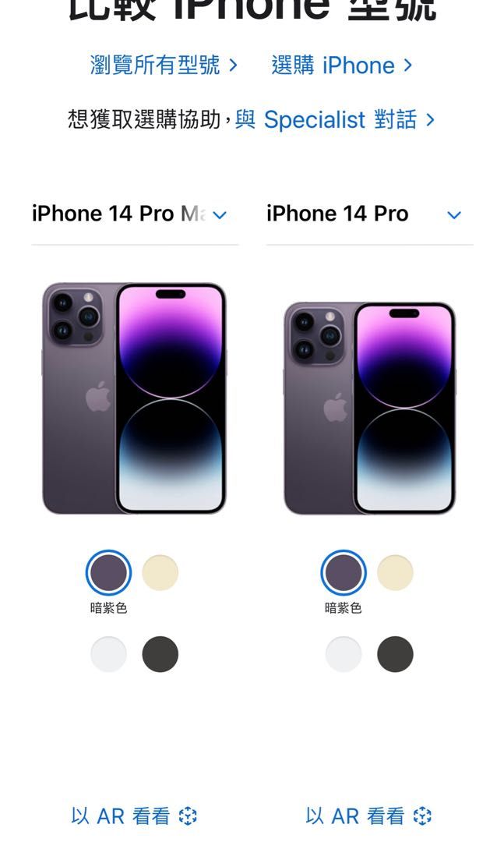
Task: Open 選購 iPhone link
Action: [x=342, y=65]
